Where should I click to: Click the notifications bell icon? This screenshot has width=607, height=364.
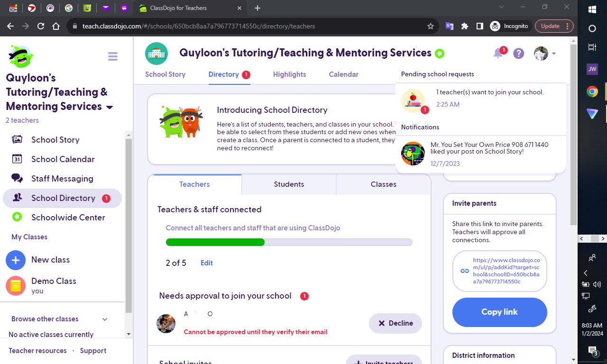tap(498, 54)
